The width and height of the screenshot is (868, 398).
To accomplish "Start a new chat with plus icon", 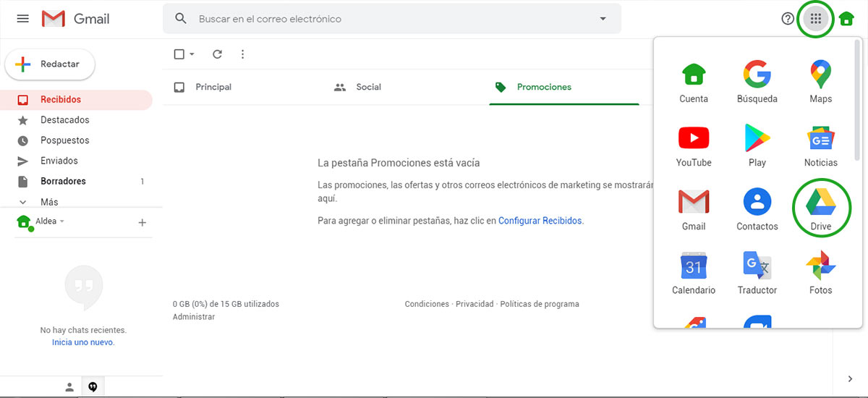I will 142,223.
